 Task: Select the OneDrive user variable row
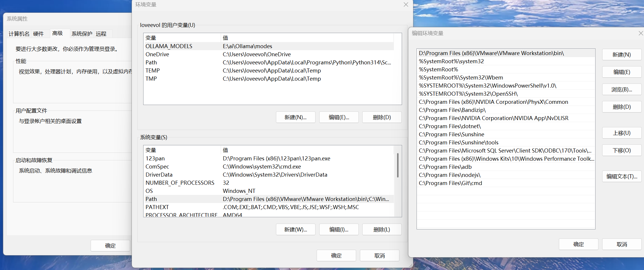point(269,54)
